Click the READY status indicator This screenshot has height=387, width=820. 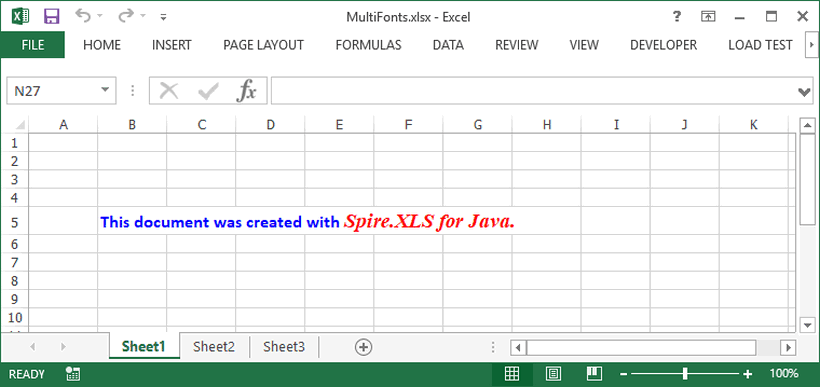[x=27, y=374]
